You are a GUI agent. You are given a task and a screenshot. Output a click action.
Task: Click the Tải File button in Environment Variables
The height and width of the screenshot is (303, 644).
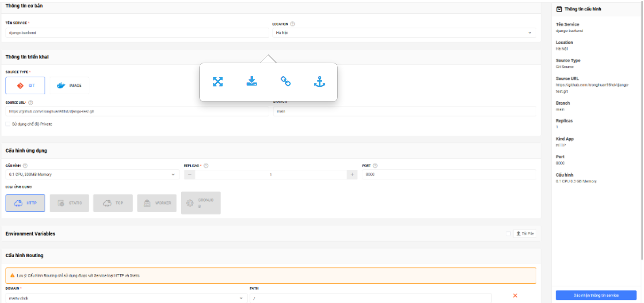(525, 233)
